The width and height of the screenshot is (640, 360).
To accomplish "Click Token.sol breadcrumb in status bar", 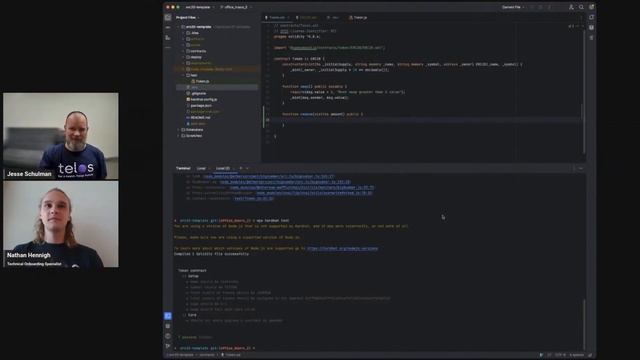I will (231, 355).
